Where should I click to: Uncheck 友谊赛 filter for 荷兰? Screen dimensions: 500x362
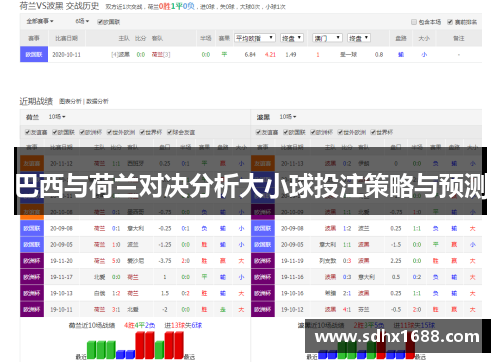pyautogui.click(x=28, y=132)
